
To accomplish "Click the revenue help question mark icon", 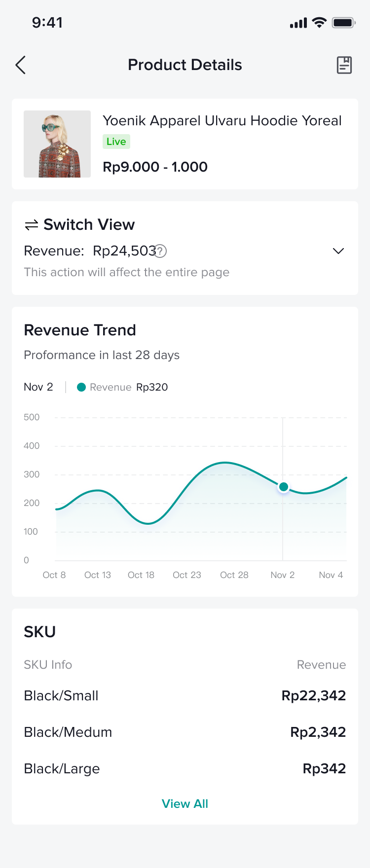I will pyautogui.click(x=160, y=252).
